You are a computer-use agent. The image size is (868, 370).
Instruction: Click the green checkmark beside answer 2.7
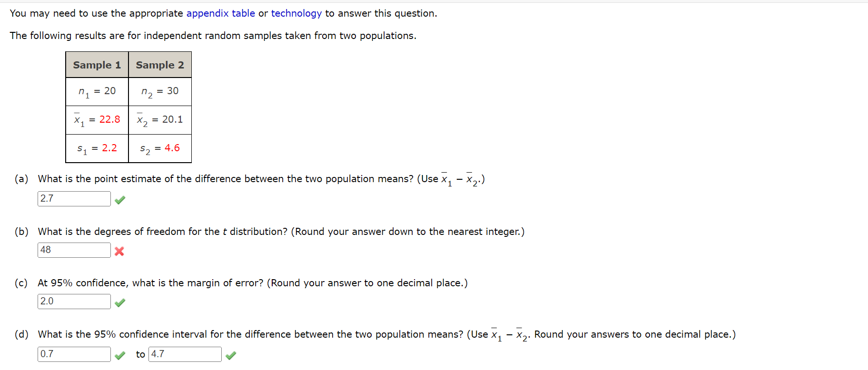(120, 200)
